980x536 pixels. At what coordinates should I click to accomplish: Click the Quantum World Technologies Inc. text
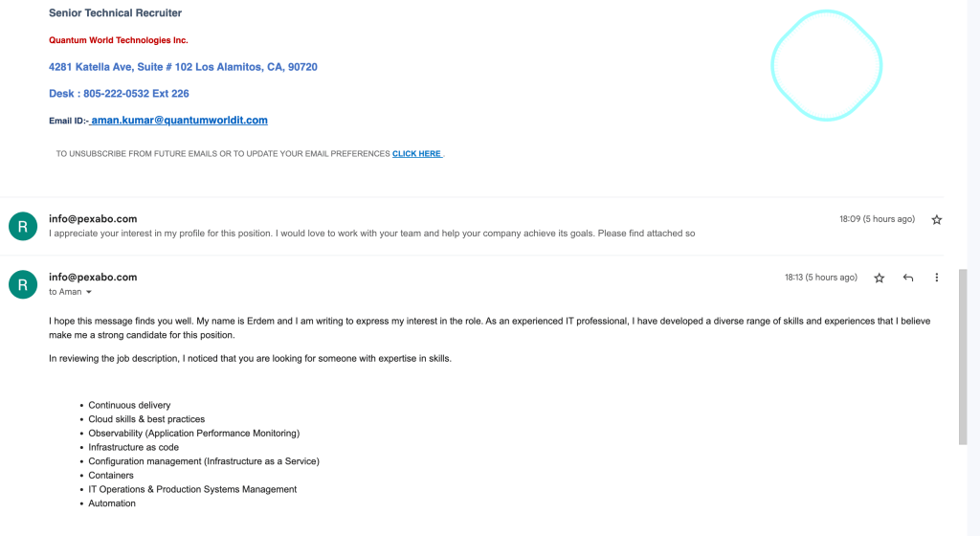[x=119, y=40]
